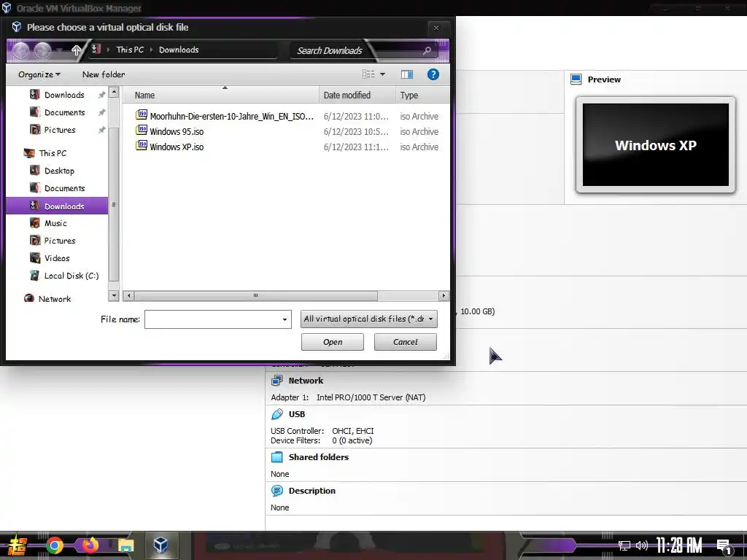This screenshot has width=747, height=560.
Task: Click the breadcrumb chevron after This PC
Action: coord(151,50)
